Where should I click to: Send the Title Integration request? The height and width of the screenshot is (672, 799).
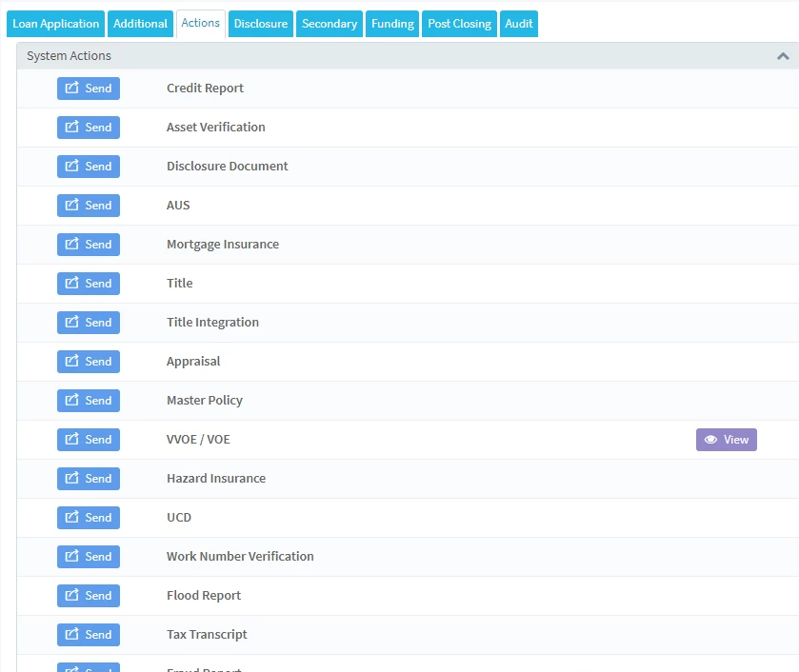89,322
